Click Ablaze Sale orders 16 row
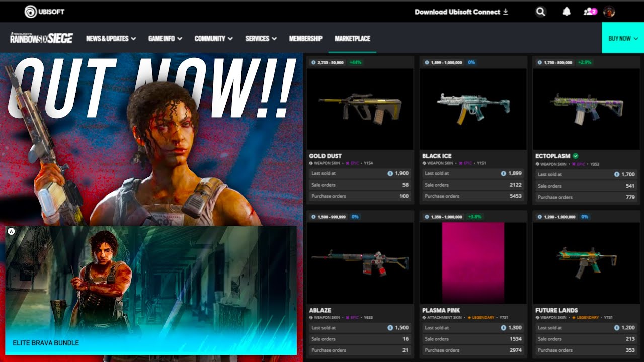 click(360, 339)
